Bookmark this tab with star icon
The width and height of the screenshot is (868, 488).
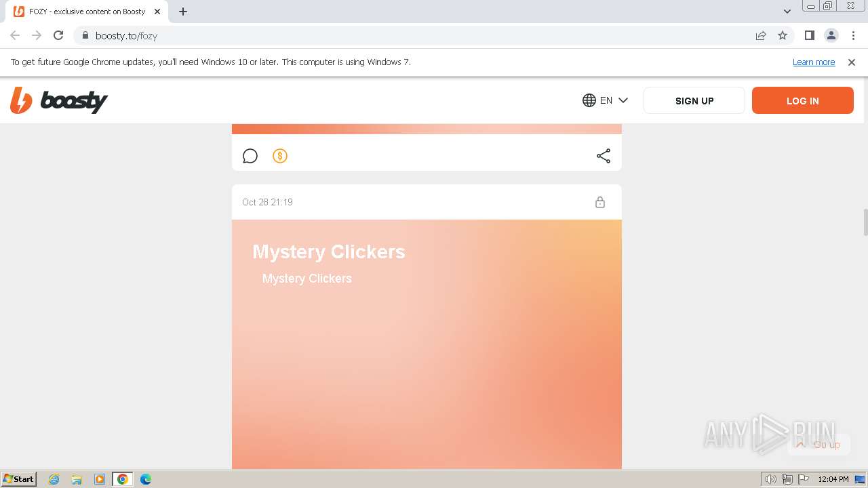click(x=783, y=35)
